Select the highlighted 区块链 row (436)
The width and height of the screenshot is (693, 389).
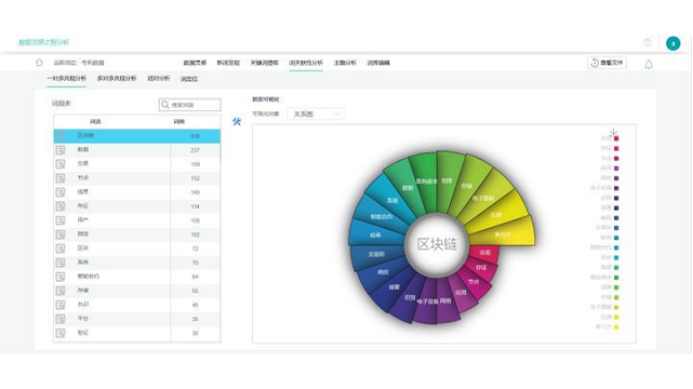tap(137, 136)
